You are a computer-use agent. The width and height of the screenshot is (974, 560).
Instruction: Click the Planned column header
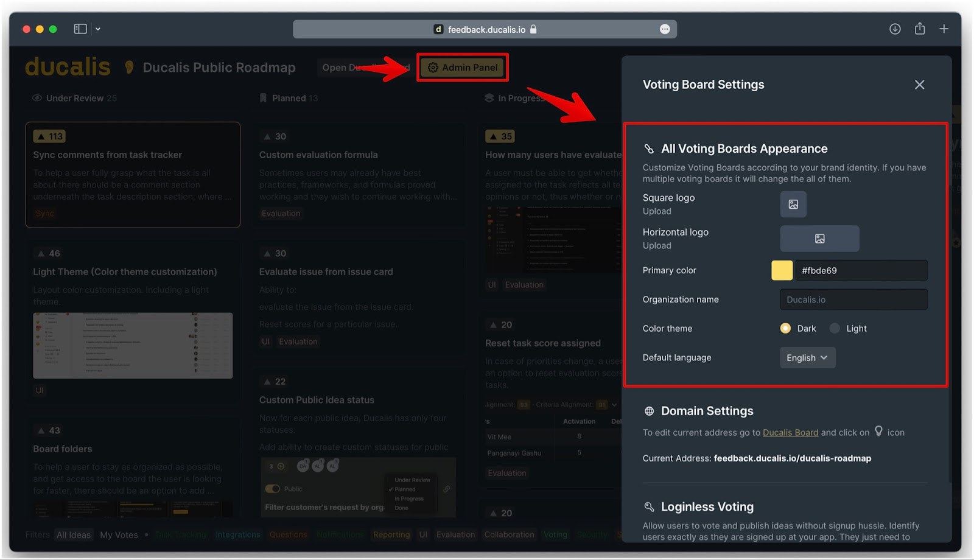click(289, 98)
